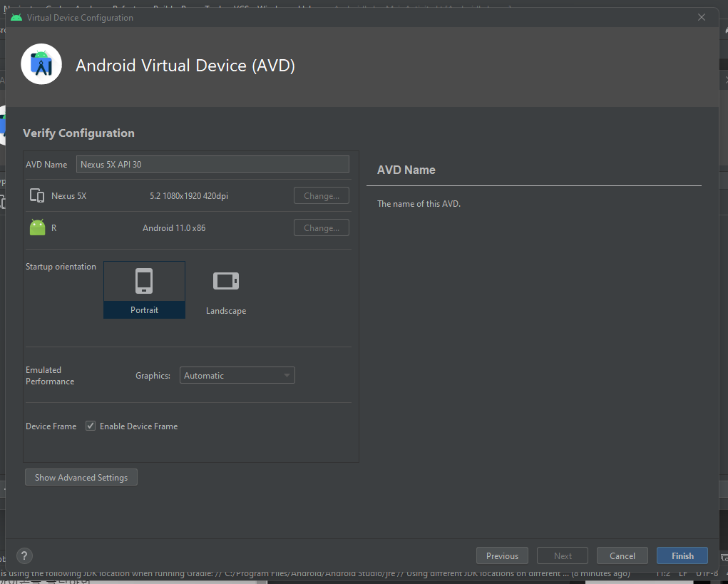The image size is (728, 584).
Task: Click the JDK location status bar message
Action: 314,573
